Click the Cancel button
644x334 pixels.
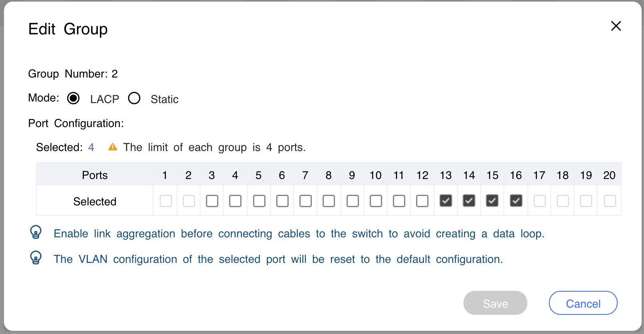[x=583, y=303]
